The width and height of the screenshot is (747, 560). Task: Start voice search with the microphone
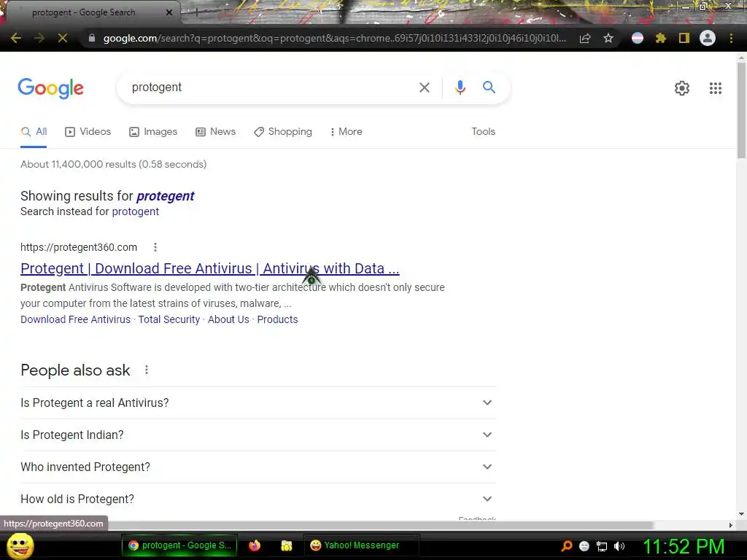pos(460,87)
